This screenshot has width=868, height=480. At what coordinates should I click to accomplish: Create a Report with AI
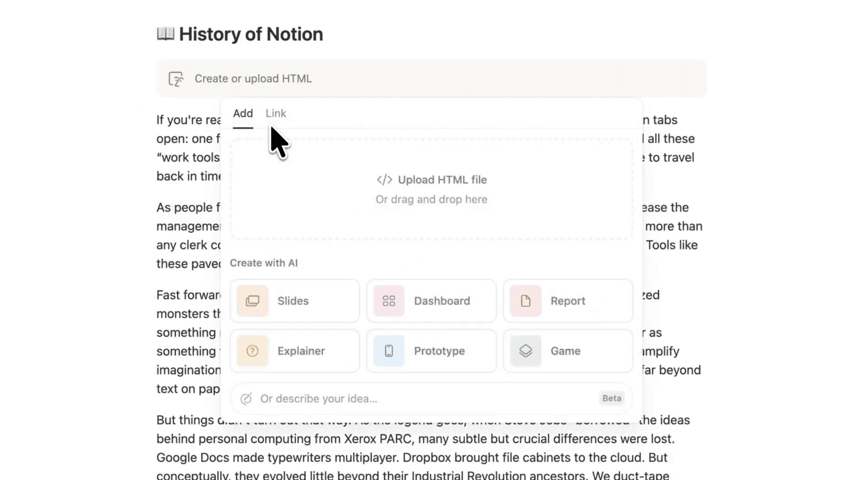click(x=568, y=301)
